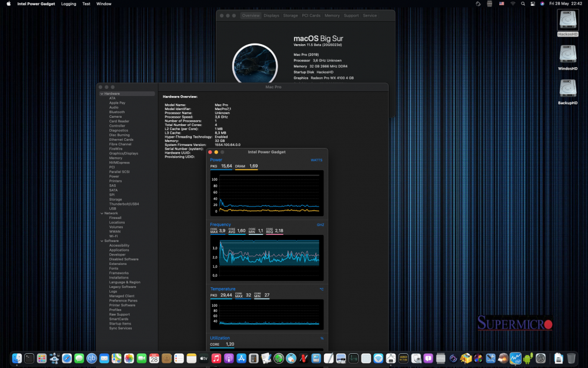Open Calendar from the dock

pyautogui.click(x=154, y=358)
